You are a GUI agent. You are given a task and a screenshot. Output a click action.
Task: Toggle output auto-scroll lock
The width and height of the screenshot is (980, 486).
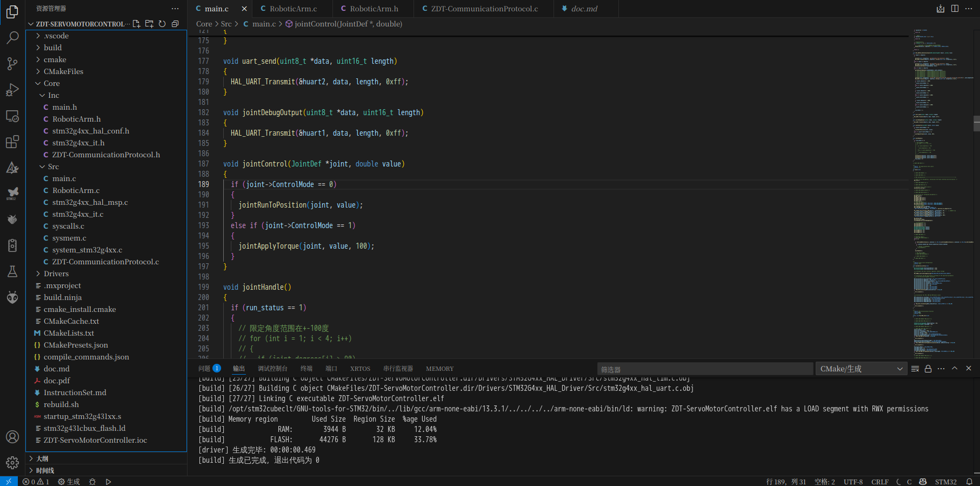928,369
